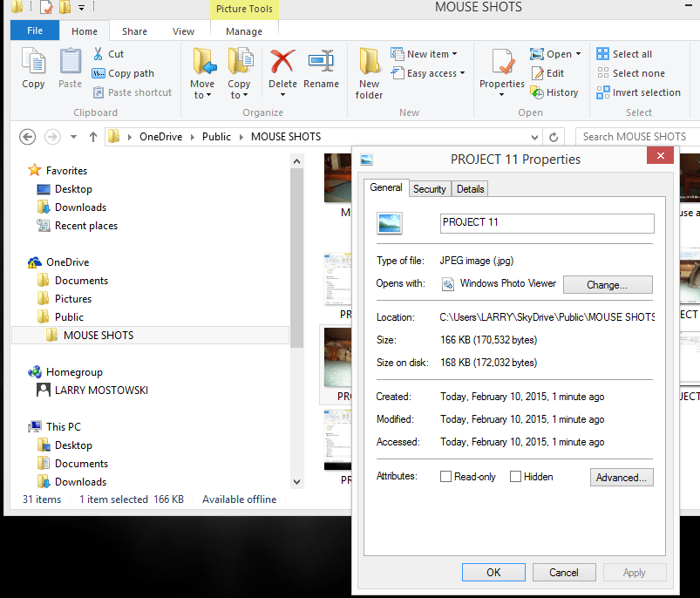This screenshot has width=700, height=598.
Task: Select LARRY MOSTOWSKI homegroup user
Action: tap(92, 390)
